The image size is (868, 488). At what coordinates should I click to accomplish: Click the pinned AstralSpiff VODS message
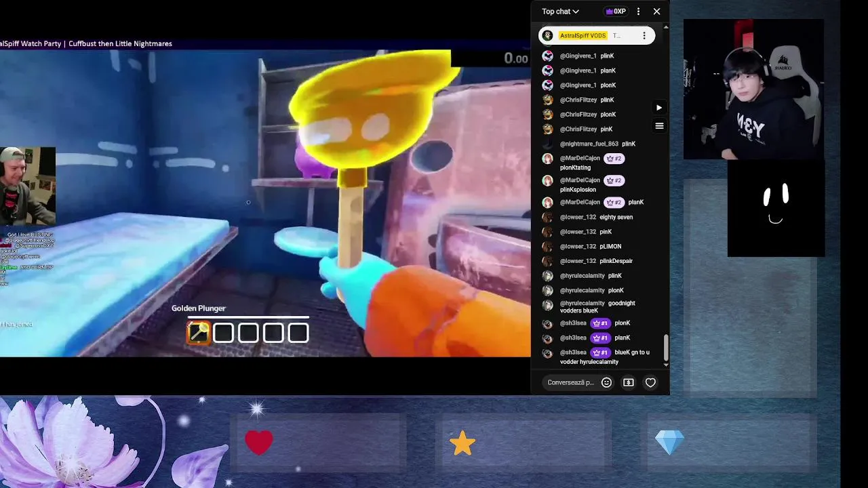(597, 35)
